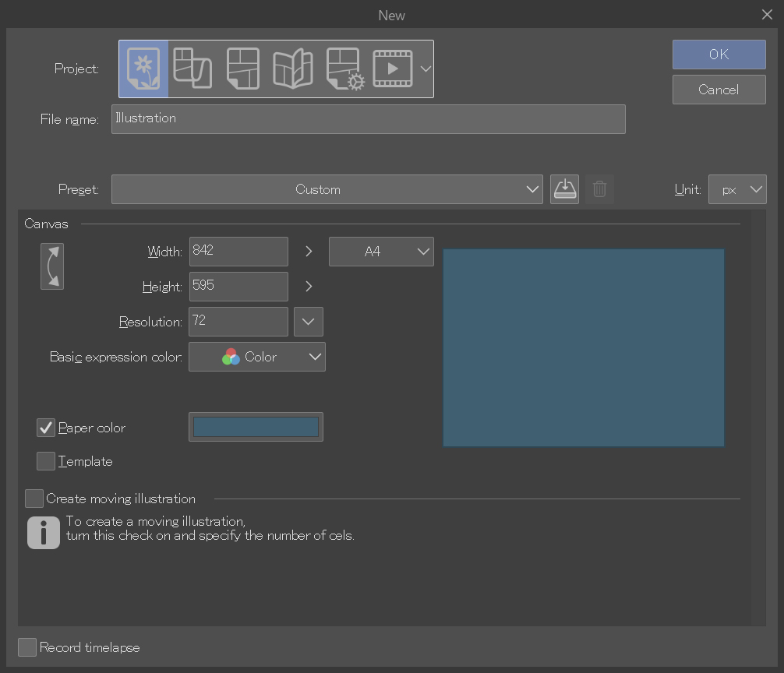Select the Show all comic settings icon
The width and height of the screenshot is (784, 673).
point(292,69)
